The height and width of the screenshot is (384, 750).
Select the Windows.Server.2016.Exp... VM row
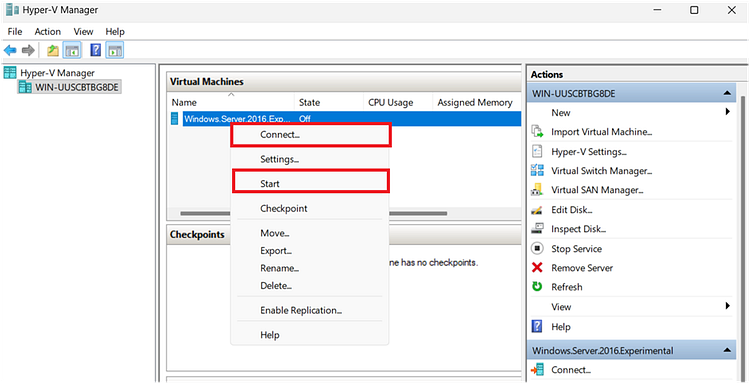(345, 119)
